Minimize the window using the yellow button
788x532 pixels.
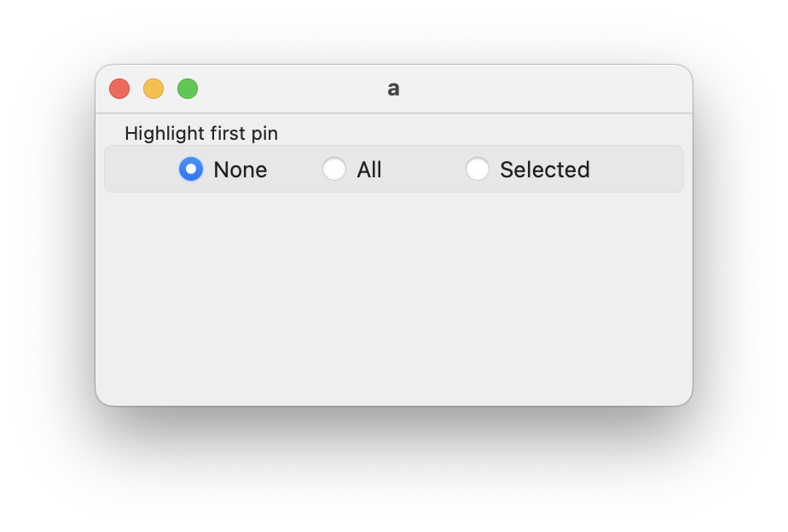tap(154, 89)
